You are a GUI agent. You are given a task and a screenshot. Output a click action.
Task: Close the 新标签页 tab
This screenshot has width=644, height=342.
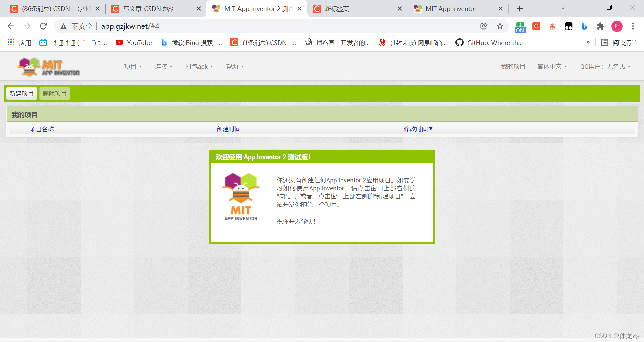(x=400, y=9)
